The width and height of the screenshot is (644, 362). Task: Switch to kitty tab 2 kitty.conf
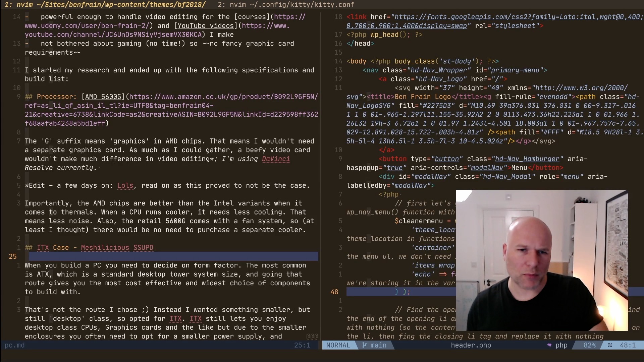pos(286,5)
